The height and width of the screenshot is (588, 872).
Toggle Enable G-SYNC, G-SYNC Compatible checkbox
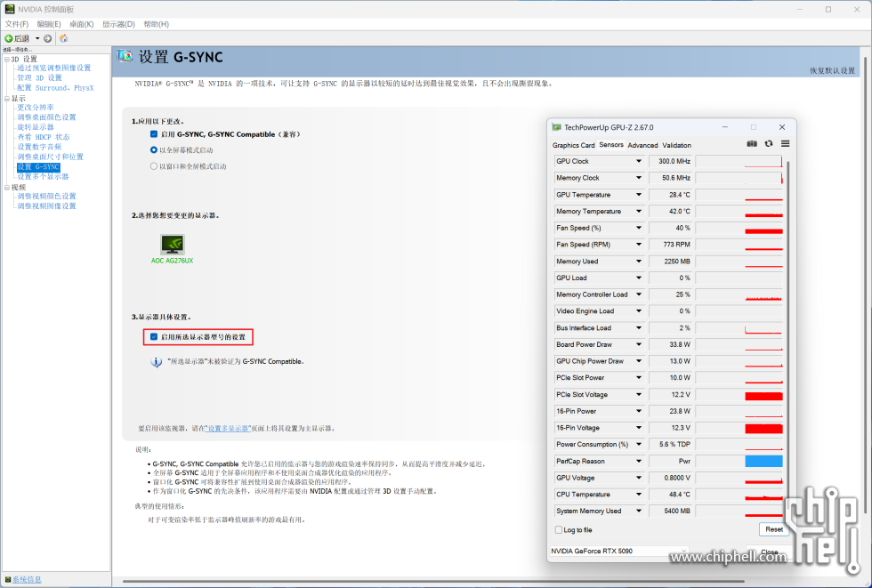[154, 134]
